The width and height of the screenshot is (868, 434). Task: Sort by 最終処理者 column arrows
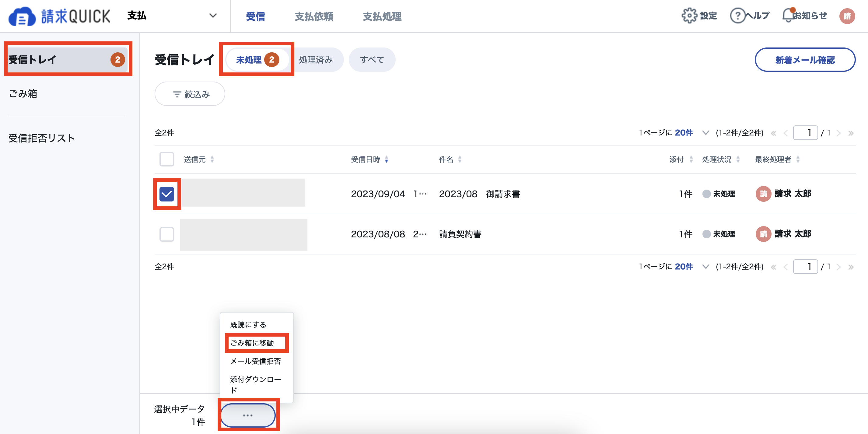click(x=798, y=159)
